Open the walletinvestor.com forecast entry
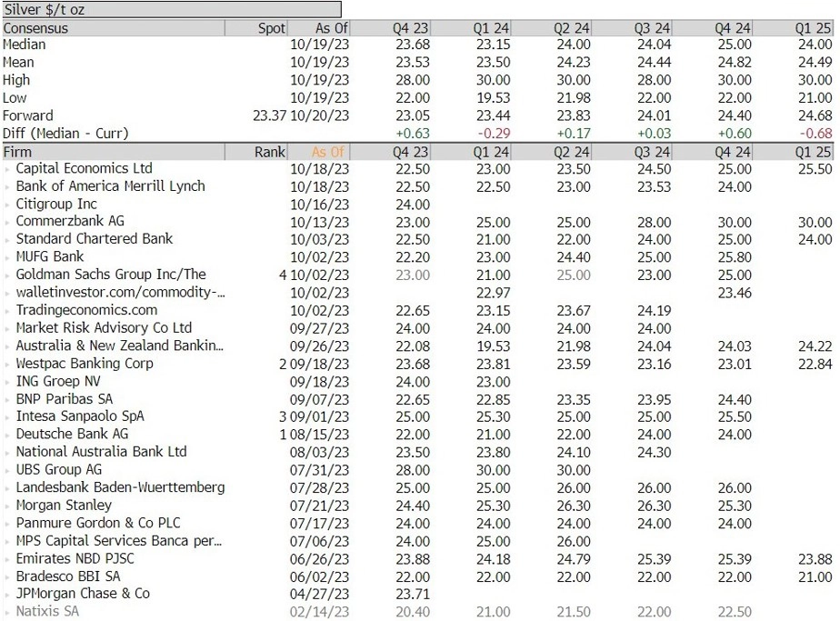The height and width of the screenshot is (621, 840). click(x=121, y=293)
